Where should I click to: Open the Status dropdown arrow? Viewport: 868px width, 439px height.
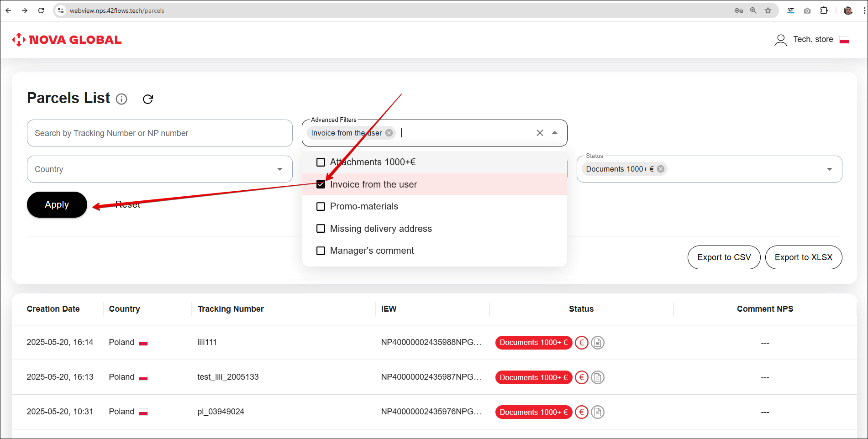coord(829,169)
